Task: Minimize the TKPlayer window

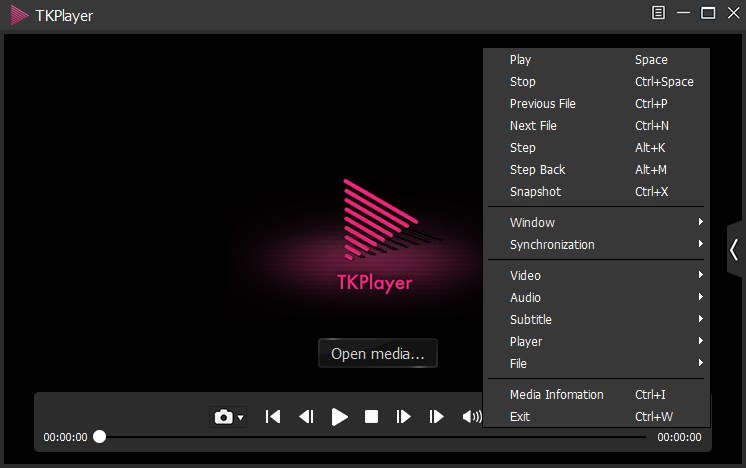Action: pos(683,13)
